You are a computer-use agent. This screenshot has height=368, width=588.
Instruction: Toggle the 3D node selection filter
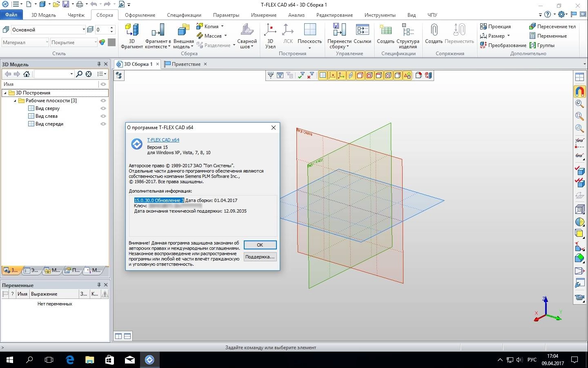click(332, 75)
